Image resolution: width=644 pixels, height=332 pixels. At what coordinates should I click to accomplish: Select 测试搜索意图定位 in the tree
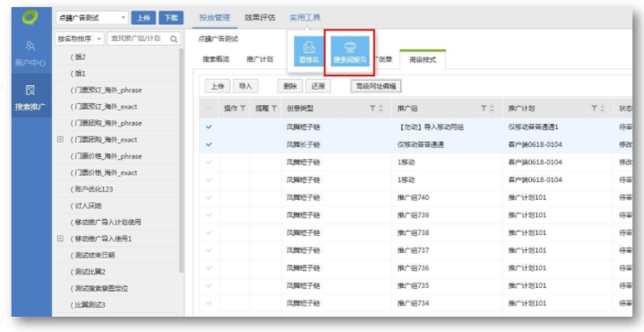(99, 288)
